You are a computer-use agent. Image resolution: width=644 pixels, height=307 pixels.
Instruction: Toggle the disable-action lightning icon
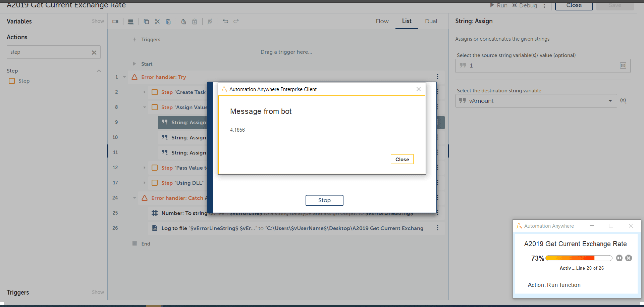click(210, 21)
